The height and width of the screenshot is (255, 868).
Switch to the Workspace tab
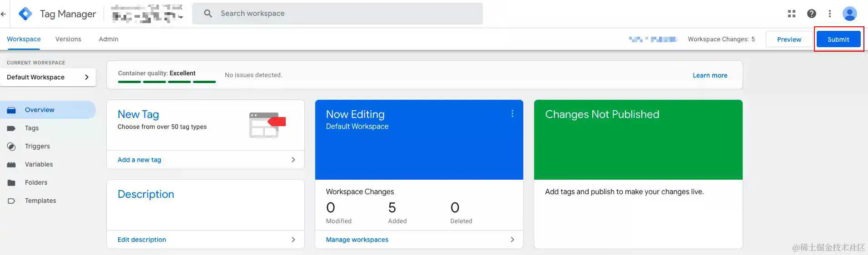point(24,39)
